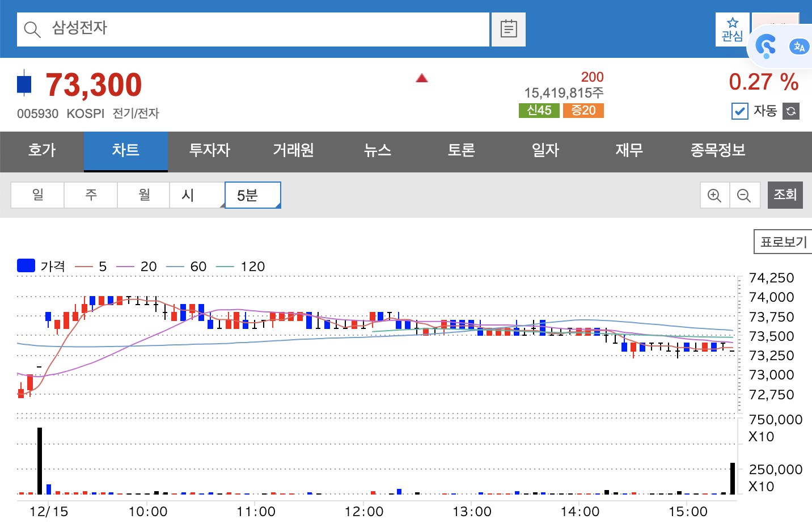
Task: Toggle the 자동 auto-refresh checkbox
Action: tap(739, 111)
